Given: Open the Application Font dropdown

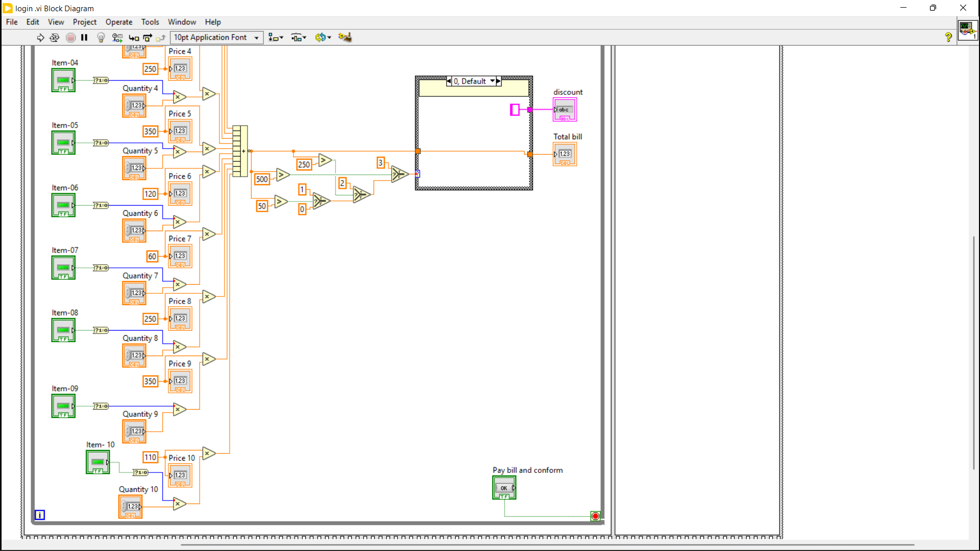Looking at the screenshot, I should (x=255, y=37).
